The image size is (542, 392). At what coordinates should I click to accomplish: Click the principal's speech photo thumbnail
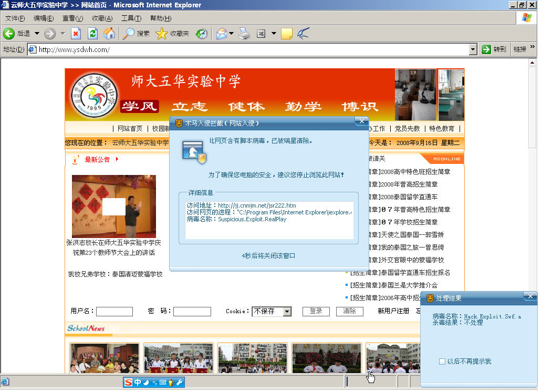pos(114,206)
